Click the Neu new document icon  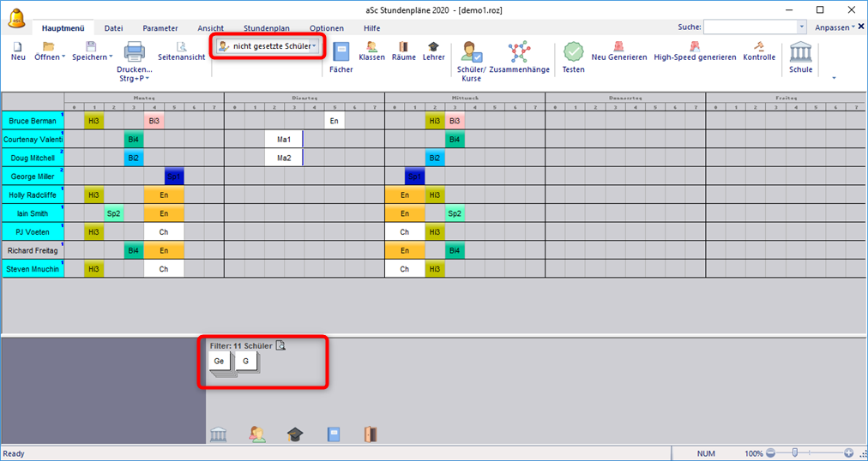[x=18, y=47]
